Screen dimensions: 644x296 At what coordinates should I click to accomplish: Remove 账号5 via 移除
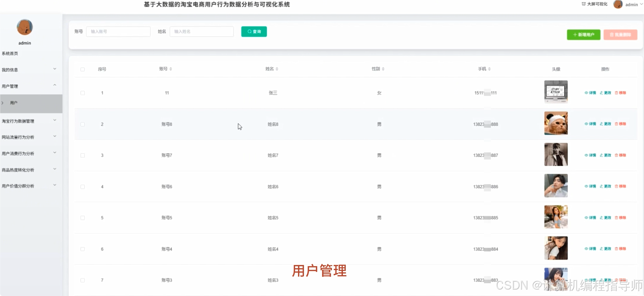pyautogui.click(x=620, y=218)
